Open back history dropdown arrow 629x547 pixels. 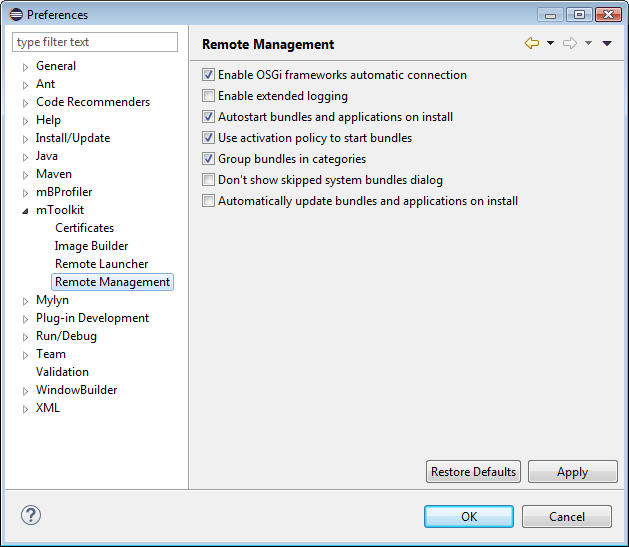(x=550, y=44)
